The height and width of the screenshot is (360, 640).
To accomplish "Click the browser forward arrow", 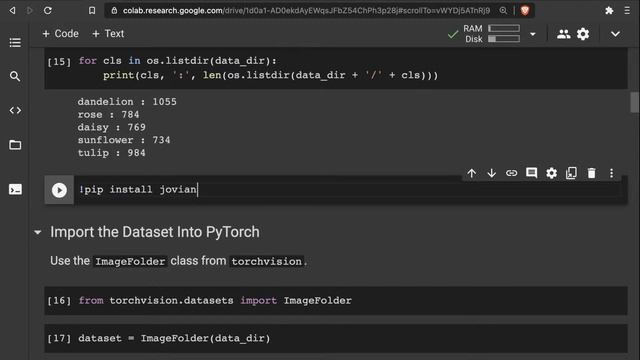I will point(29,11).
